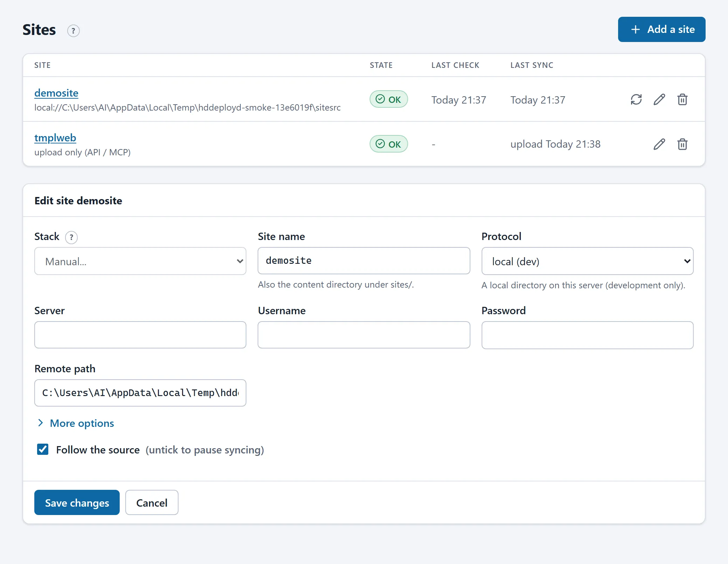
Task: Edit tmplweb using its pencil icon
Action: [x=659, y=144]
